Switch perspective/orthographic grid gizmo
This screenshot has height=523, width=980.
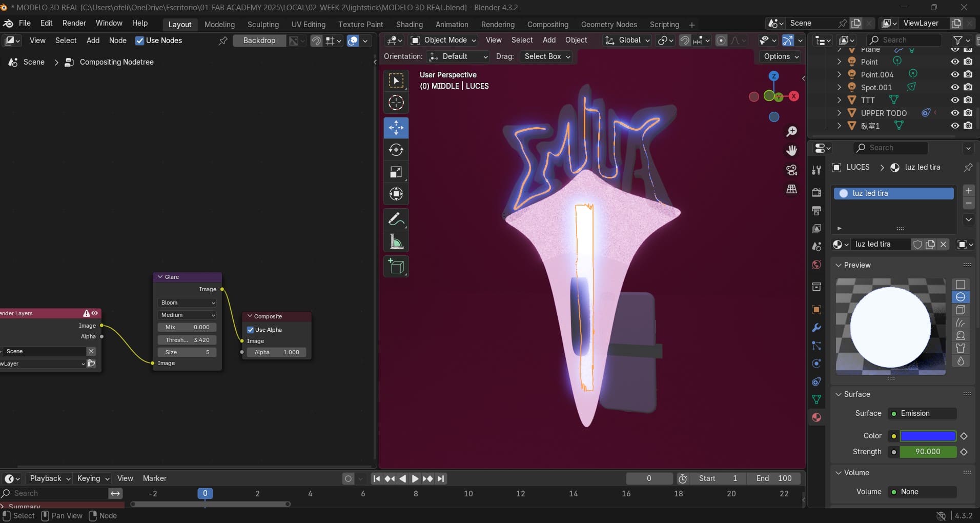pos(792,189)
